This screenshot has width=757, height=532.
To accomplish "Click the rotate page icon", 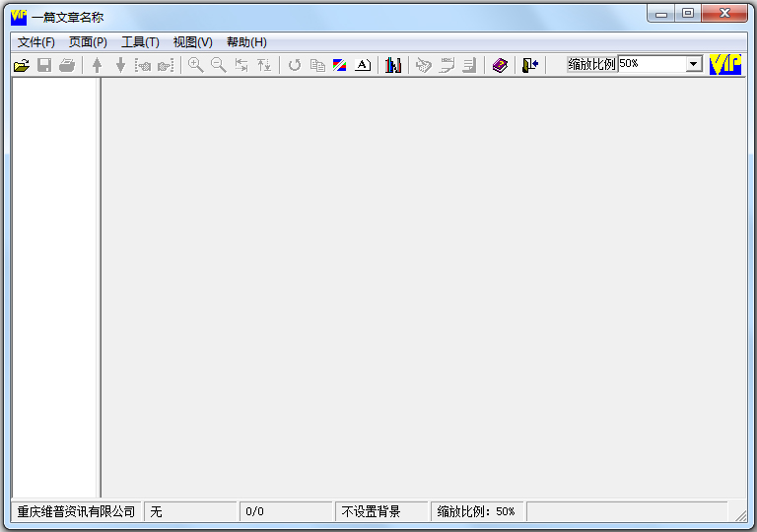I will (x=295, y=65).
